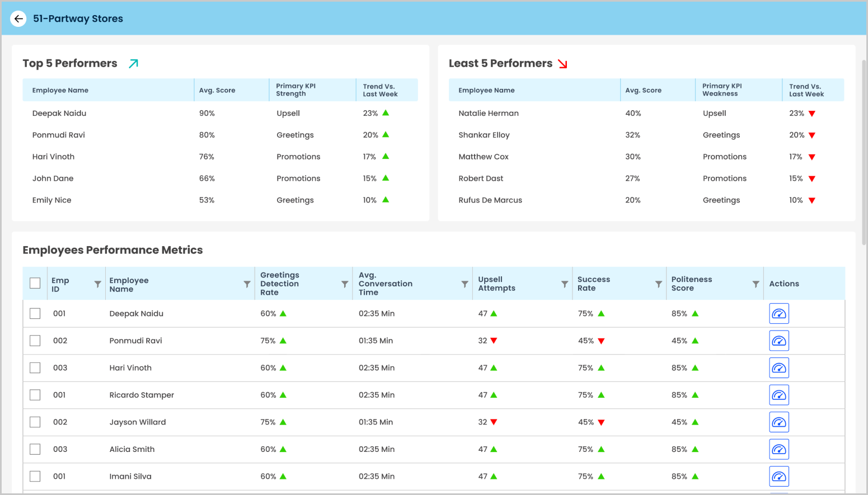Click the upward trend icon beside Top 5 Performers

133,63
